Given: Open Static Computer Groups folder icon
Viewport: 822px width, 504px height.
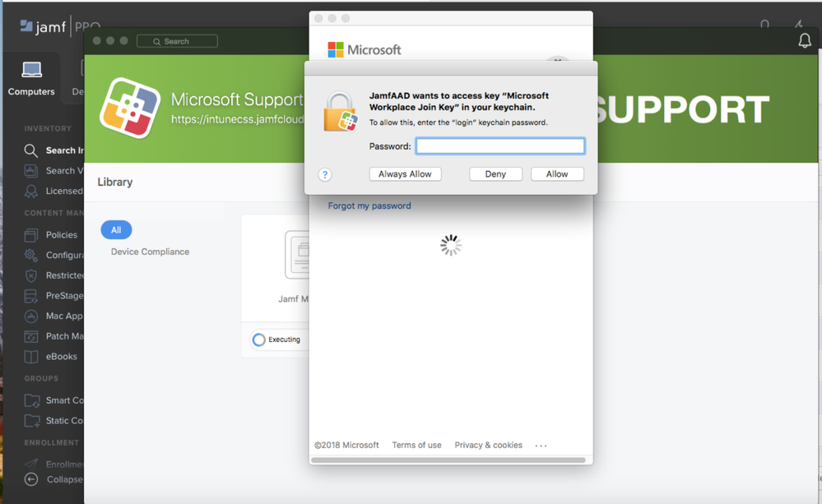Looking at the screenshot, I should [x=31, y=421].
